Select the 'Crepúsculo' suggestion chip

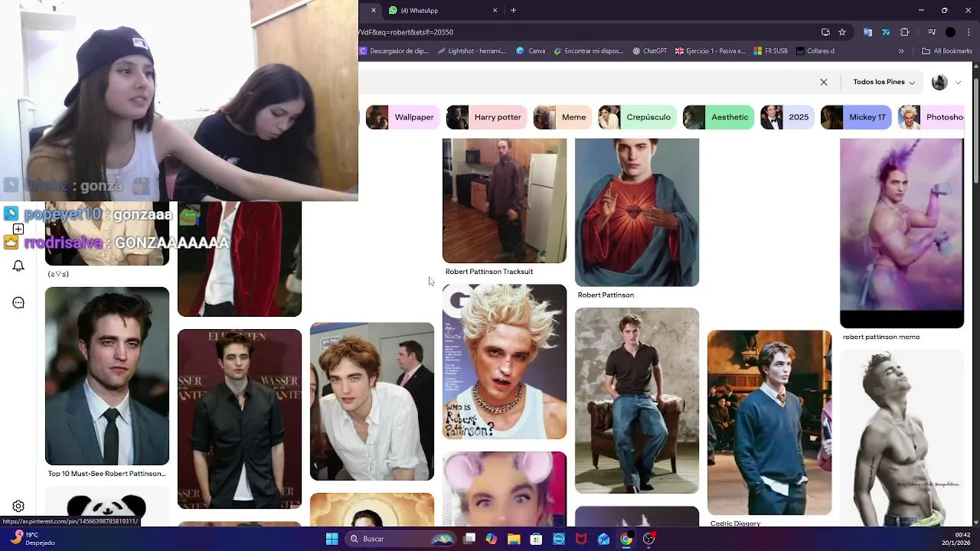tap(637, 117)
